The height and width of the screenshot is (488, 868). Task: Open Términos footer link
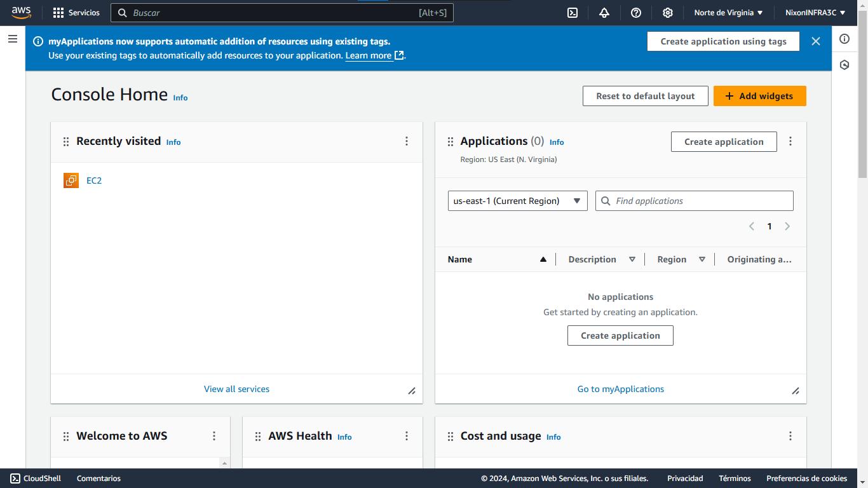click(x=735, y=478)
